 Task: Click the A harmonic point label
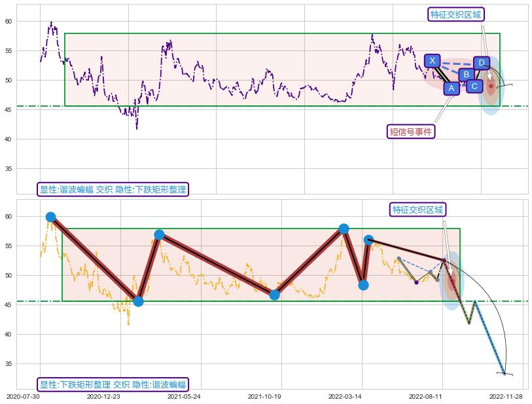(x=451, y=88)
